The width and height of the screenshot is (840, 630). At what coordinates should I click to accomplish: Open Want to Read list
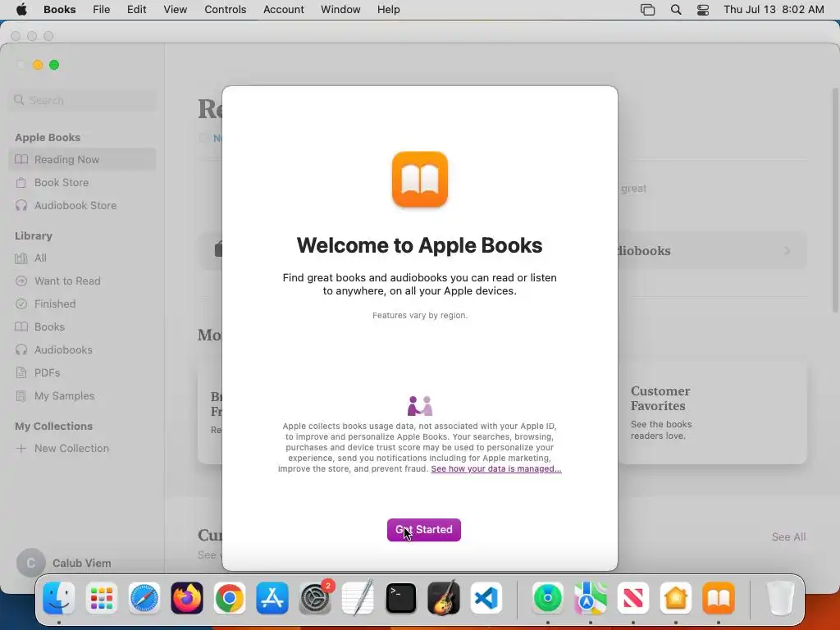(x=83, y=281)
